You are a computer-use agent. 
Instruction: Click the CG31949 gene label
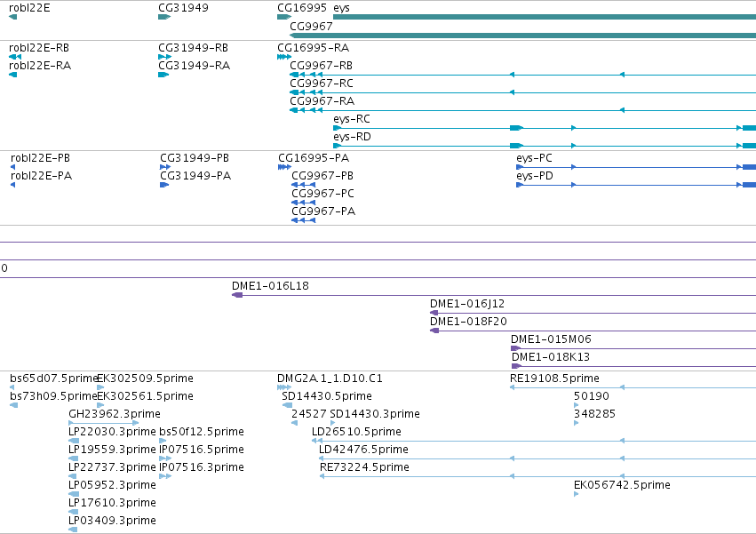pyautogui.click(x=183, y=8)
